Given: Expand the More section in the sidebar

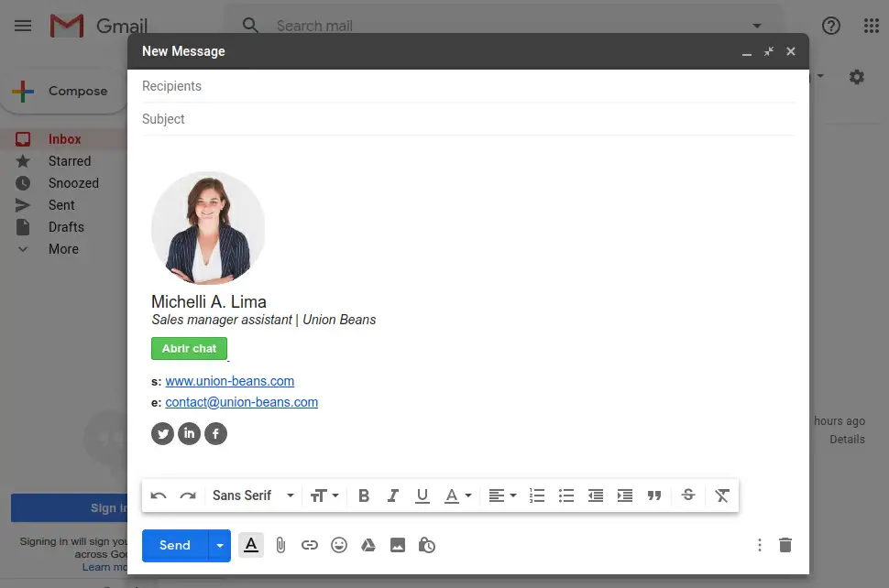Looking at the screenshot, I should [62, 248].
